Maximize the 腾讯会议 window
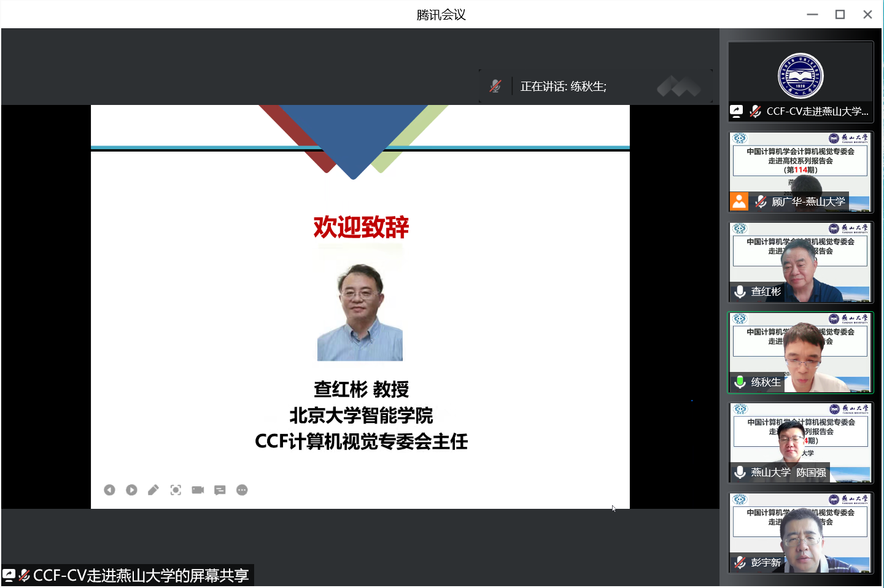This screenshot has height=588, width=884. 840,15
